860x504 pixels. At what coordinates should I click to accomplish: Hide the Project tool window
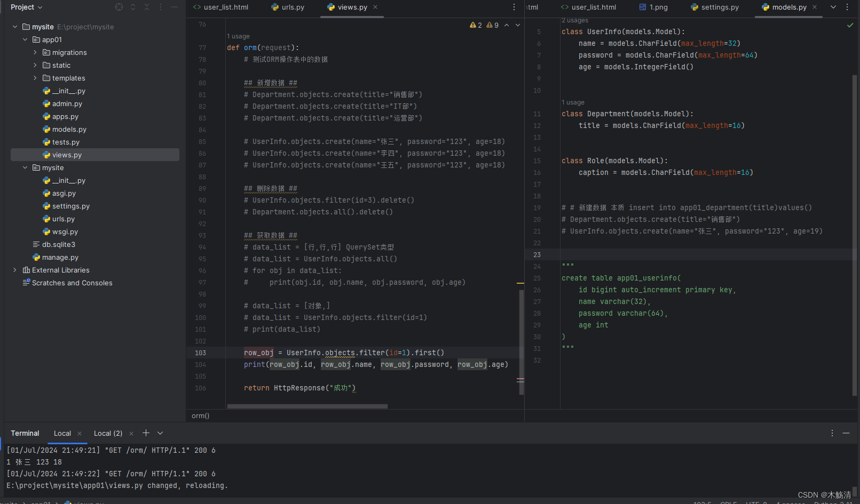[175, 7]
